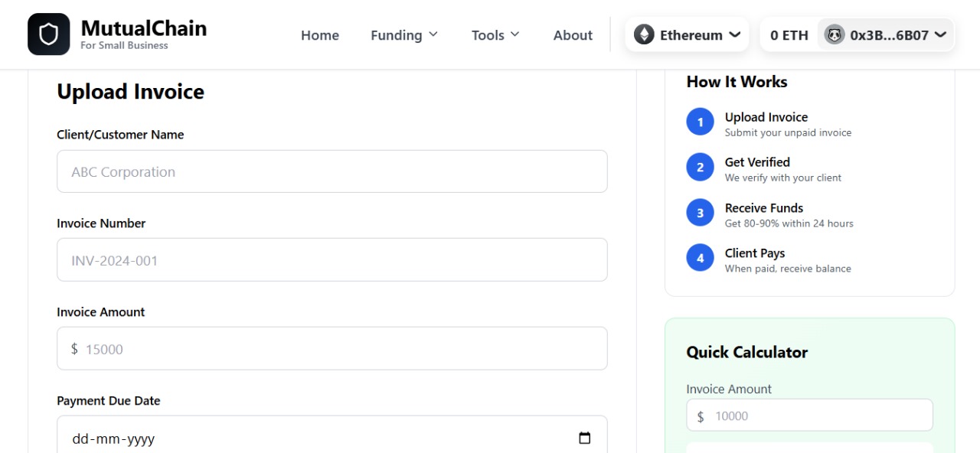Viewport: 980px width, 453px height.
Task: Expand the Funding dropdown menu
Action: [x=404, y=35]
